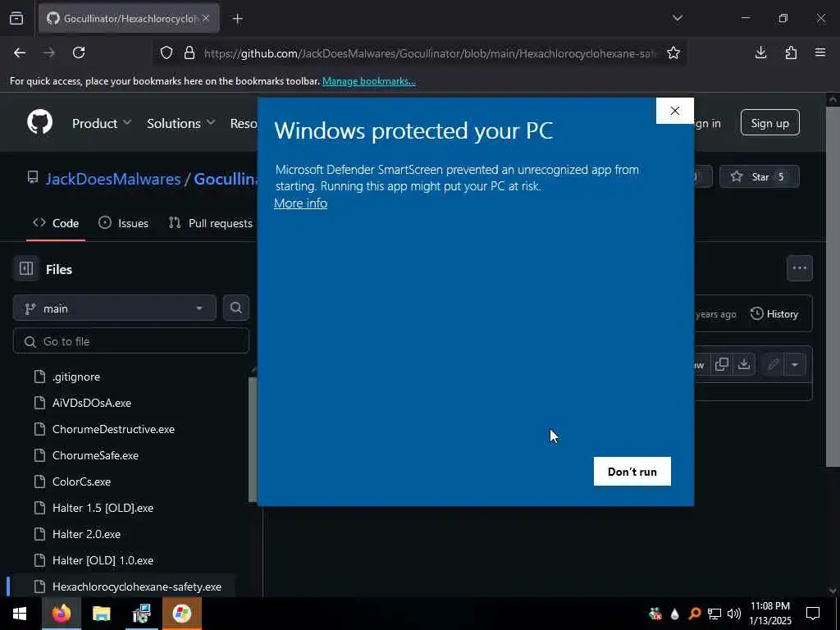Viewport: 840px width, 630px height.
Task: Open the main branch selector
Action: (x=115, y=308)
